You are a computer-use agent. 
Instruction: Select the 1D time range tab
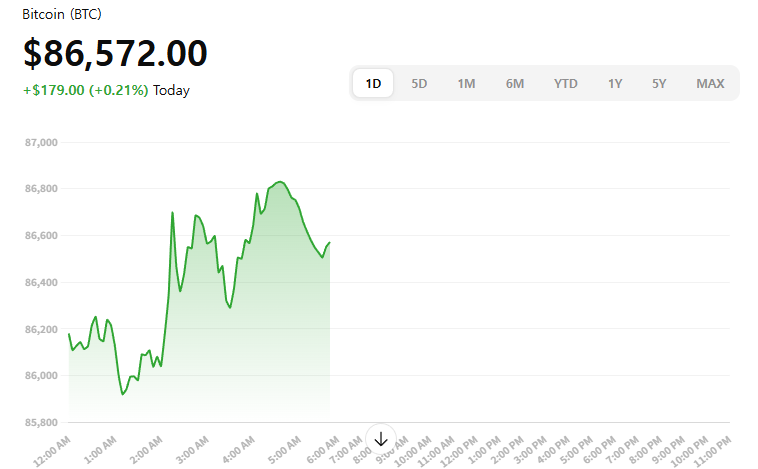click(373, 83)
